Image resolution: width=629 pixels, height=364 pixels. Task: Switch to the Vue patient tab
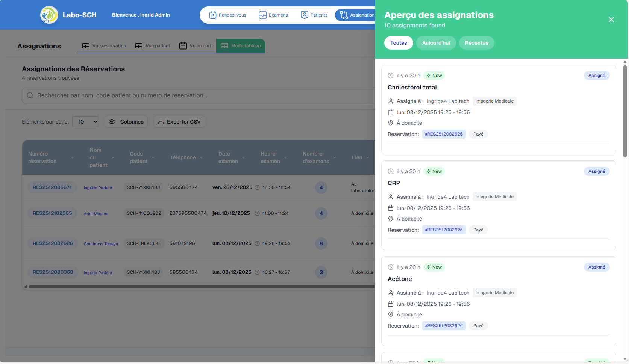pyautogui.click(x=153, y=45)
